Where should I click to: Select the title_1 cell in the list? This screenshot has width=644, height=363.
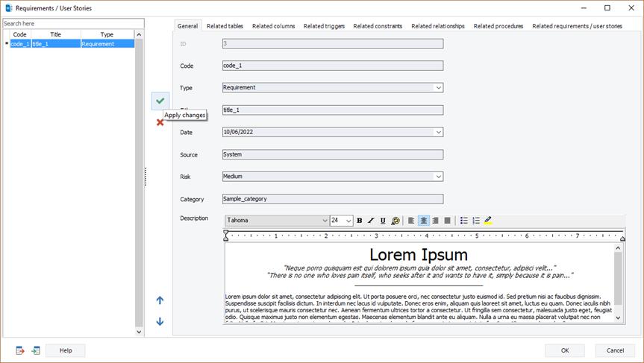click(56, 44)
